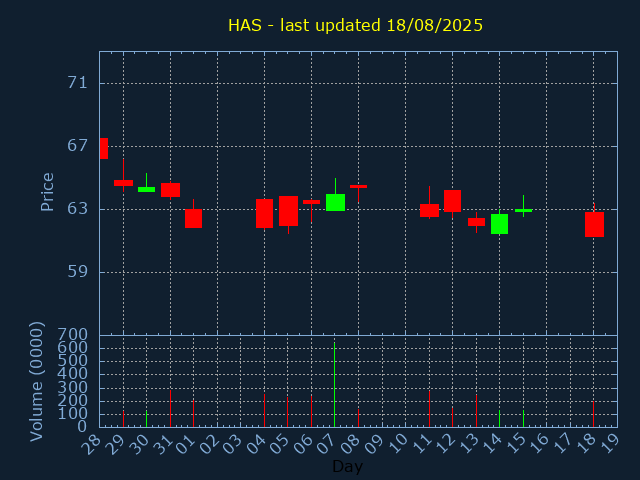Select the green candlestick for day 30

click(x=147, y=189)
